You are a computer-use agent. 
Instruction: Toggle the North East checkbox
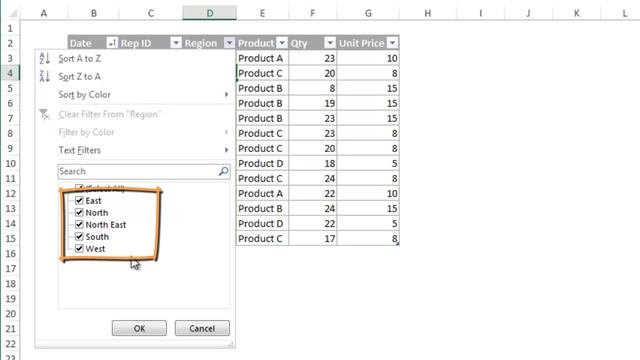pyautogui.click(x=79, y=224)
